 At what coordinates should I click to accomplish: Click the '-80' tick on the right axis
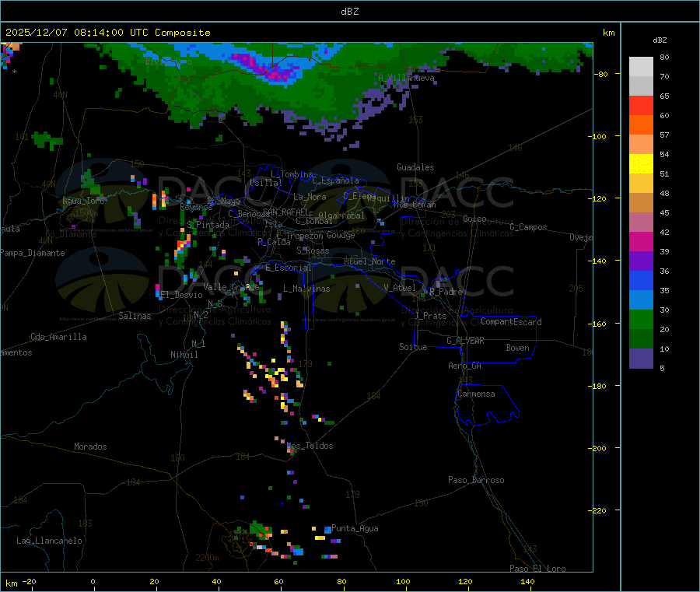point(601,74)
